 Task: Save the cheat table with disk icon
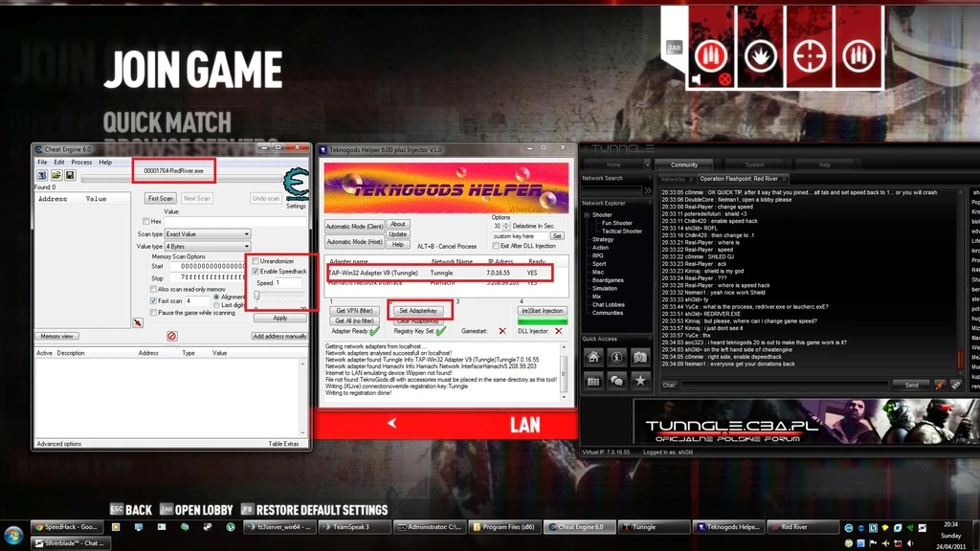(x=70, y=176)
